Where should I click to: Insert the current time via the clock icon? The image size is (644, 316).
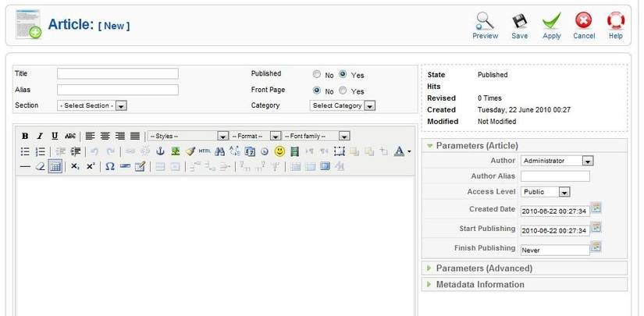pyautogui.click(x=265, y=151)
